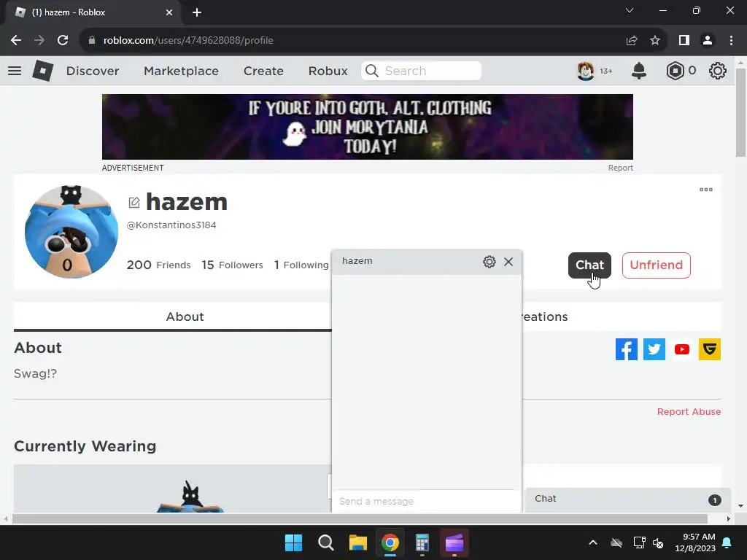
Task: Click the Report Abuse link
Action: [689, 411]
